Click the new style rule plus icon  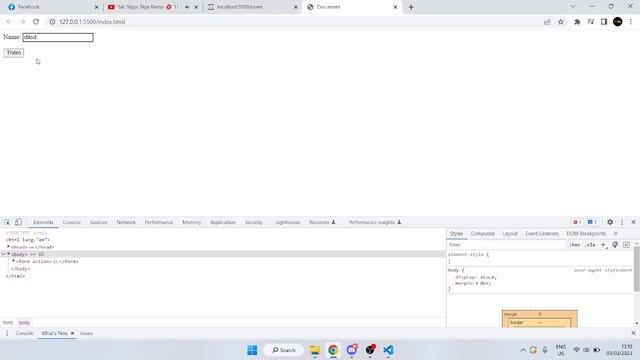604,245
